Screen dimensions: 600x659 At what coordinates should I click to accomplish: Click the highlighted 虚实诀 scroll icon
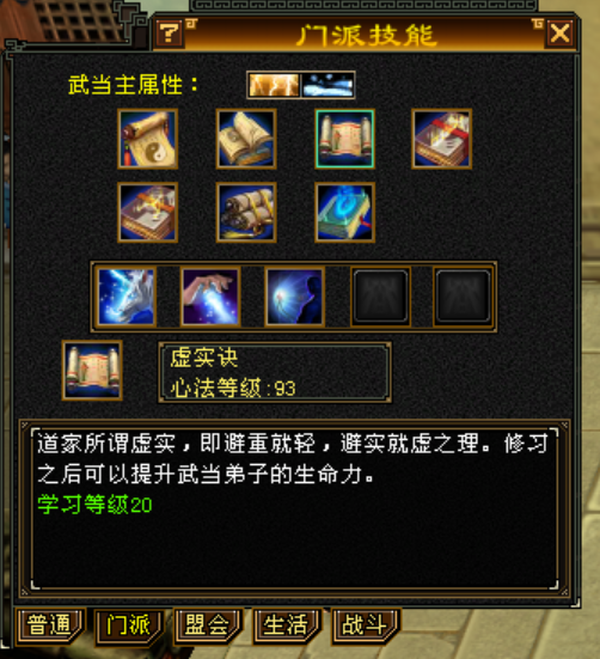click(345, 139)
